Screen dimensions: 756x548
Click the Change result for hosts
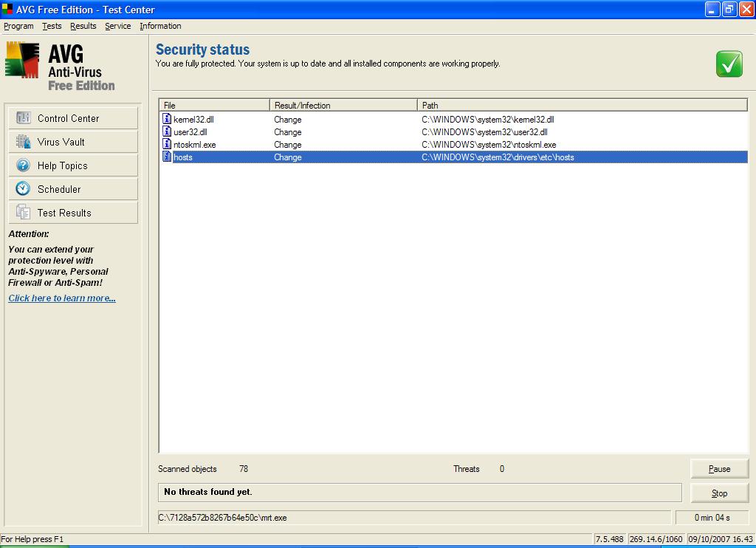288,157
